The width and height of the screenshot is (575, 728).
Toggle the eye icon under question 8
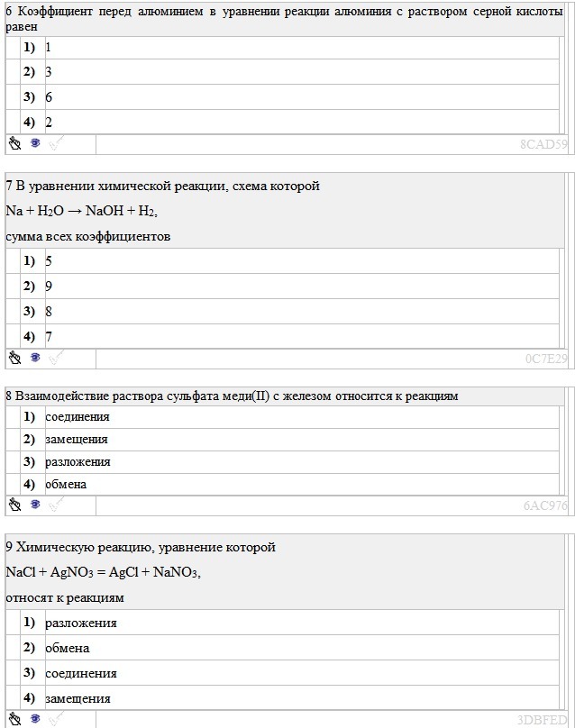coord(35,505)
